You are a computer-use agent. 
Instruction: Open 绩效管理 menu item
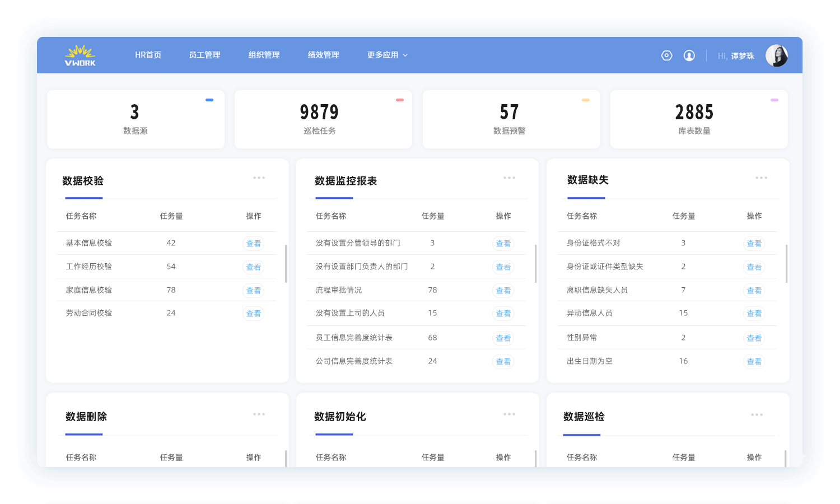tap(323, 55)
